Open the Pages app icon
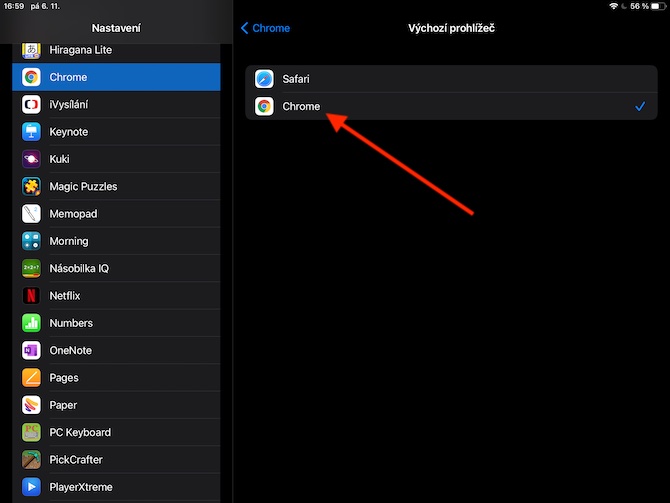The width and height of the screenshot is (670, 503). pos(31,378)
